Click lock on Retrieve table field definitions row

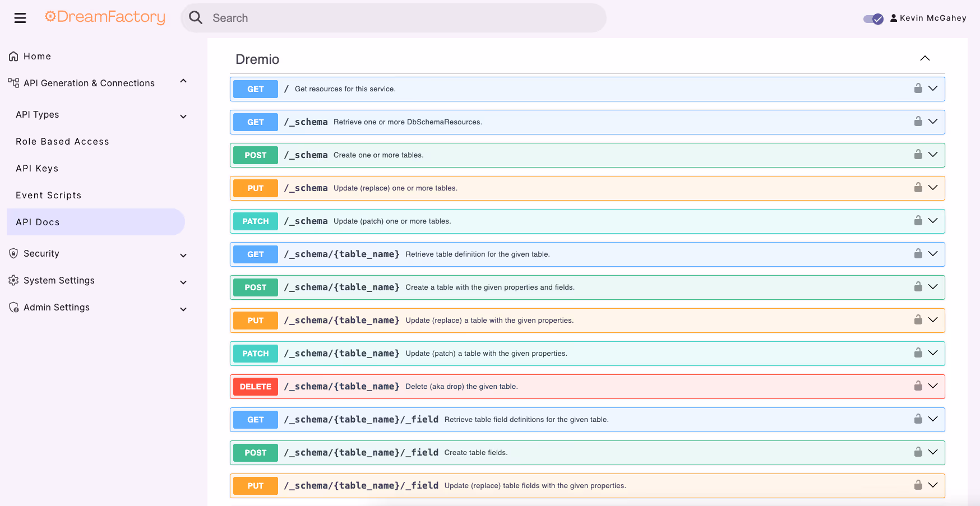click(918, 419)
